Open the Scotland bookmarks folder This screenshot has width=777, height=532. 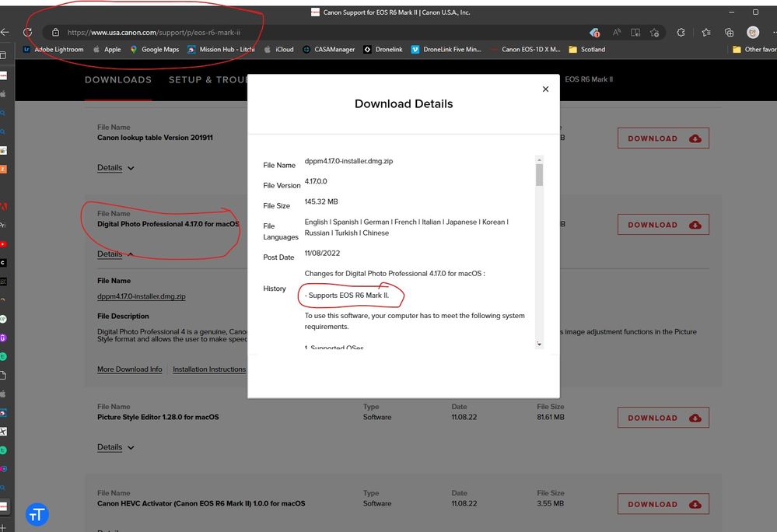(587, 50)
